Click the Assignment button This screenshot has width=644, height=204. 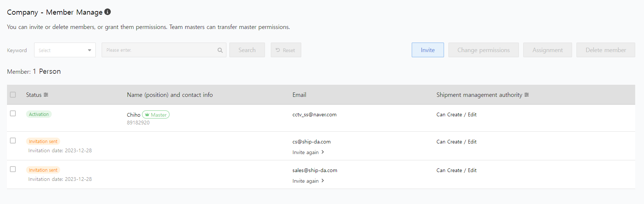pyautogui.click(x=547, y=50)
